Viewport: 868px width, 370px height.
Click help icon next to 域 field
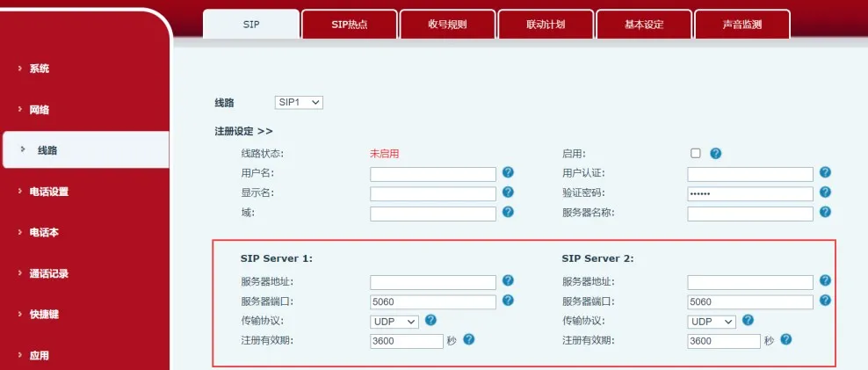coord(508,213)
